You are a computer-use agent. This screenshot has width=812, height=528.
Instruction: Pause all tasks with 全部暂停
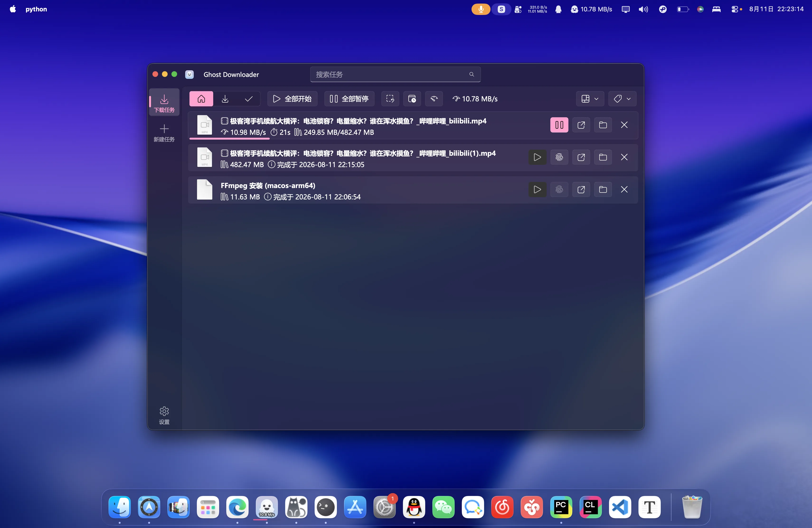pos(349,99)
